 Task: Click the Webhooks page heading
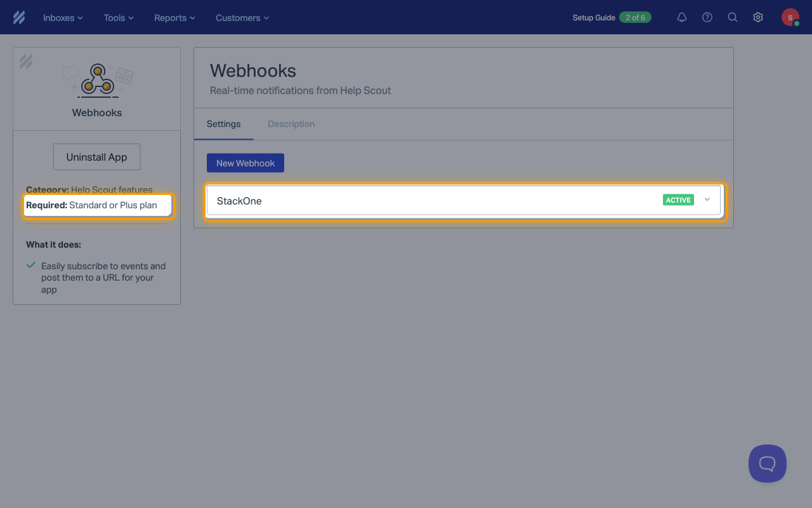(253, 70)
